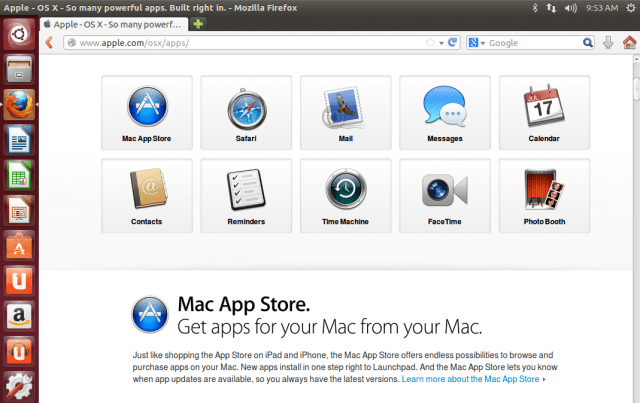This screenshot has height=403, width=640.
Task: Open the Downloads arrow in Firefox toolbar
Action: click(x=608, y=42)
